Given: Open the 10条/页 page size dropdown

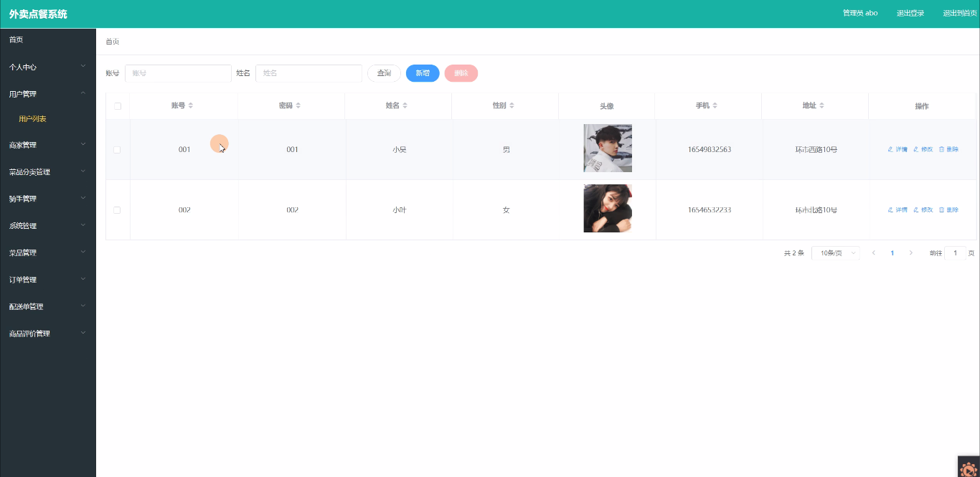Looking at the screenshot, I should [x=835, y=252].
